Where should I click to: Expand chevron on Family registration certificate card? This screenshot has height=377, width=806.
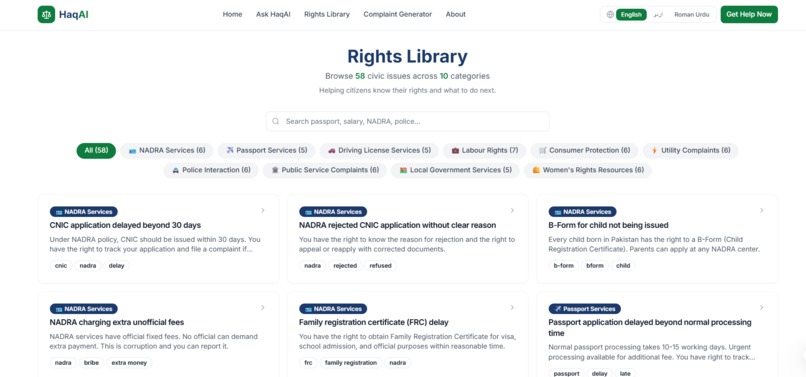[512, 308]
